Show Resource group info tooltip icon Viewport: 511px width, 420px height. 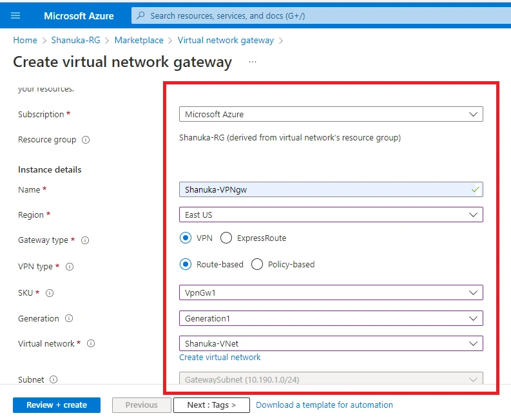click(x=86, y=140)
